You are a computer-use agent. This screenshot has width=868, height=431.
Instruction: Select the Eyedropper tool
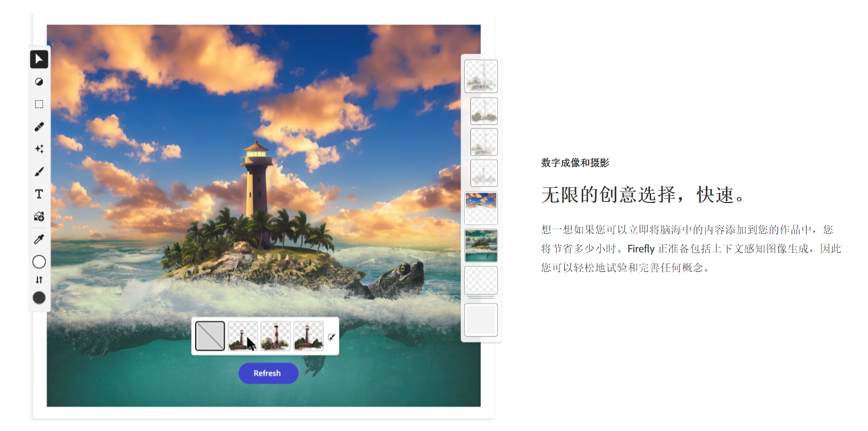pos(39,239)
